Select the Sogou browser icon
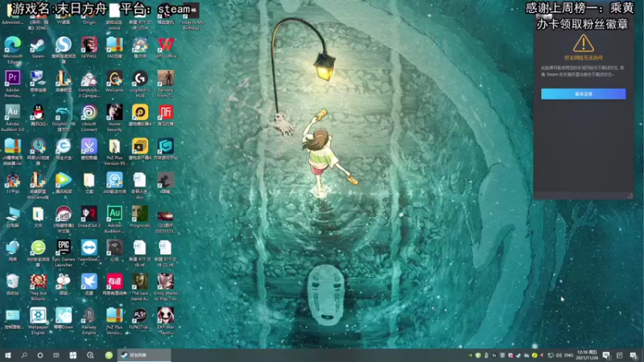The image size is (644, 362). pos(64,44)
